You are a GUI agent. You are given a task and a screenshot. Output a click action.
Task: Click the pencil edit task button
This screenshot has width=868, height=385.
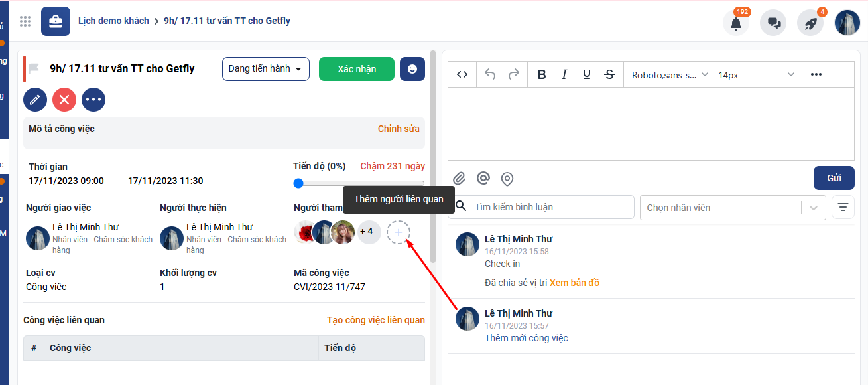point(35,100)
